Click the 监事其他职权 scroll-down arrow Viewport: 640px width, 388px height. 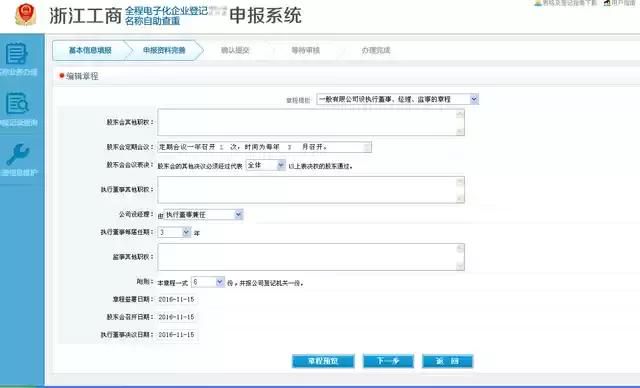click(x=460, y=266)
